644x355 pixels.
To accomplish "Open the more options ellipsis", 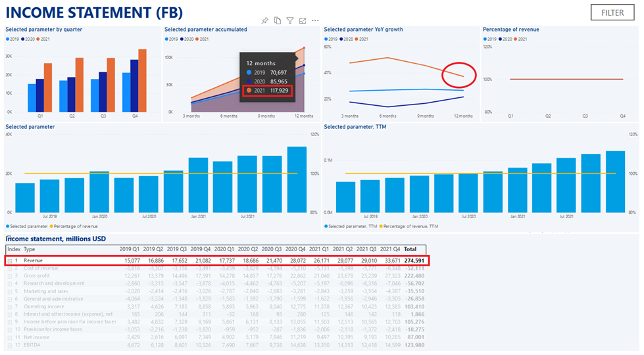I will (x=315, y=21).
